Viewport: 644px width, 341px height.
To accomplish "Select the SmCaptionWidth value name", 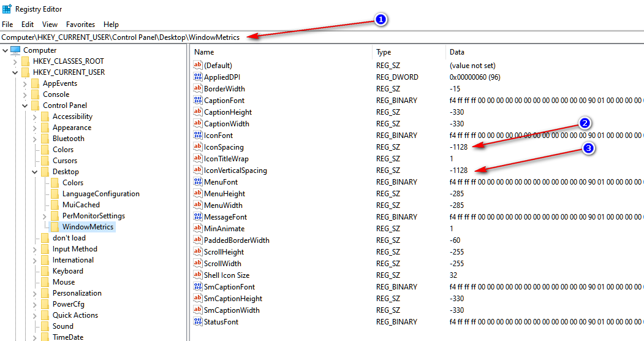I will point(232,310).
